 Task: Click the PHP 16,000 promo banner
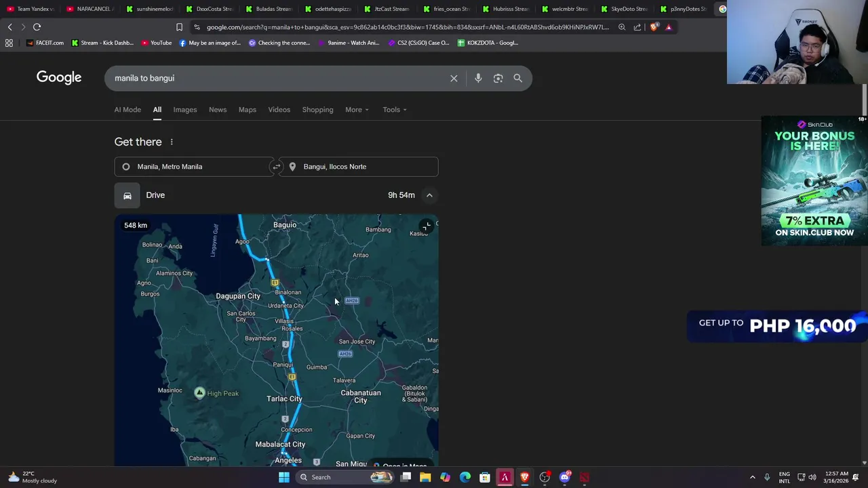click(777, 326)
